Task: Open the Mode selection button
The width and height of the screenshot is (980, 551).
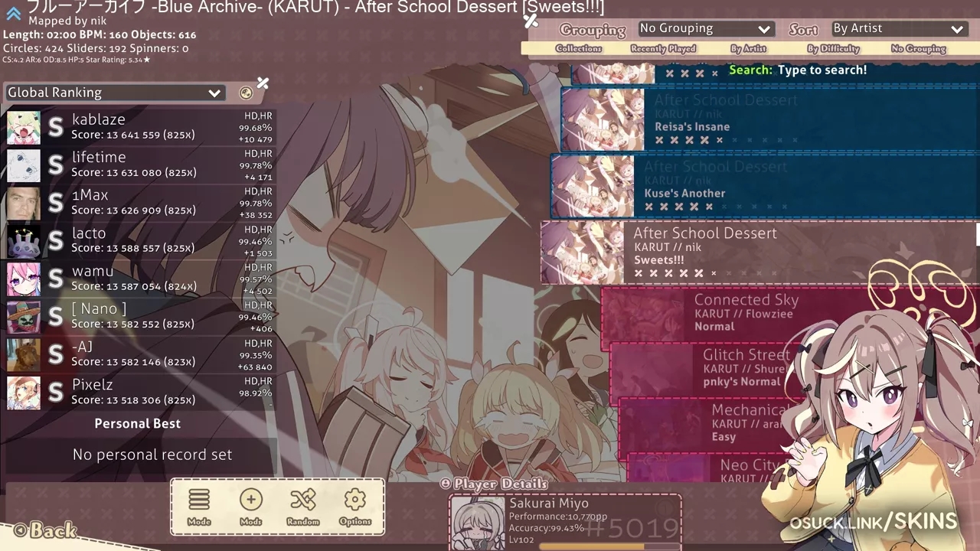Action: 199,507
